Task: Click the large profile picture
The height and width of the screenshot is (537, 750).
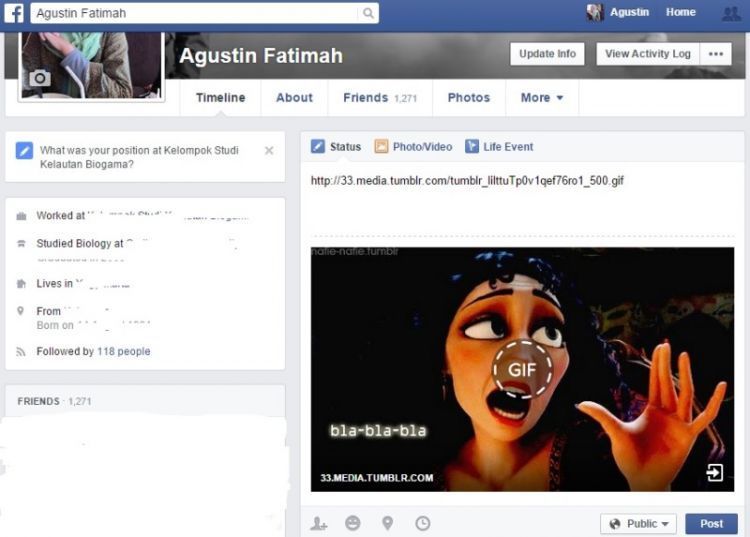Action: (91, 66)
